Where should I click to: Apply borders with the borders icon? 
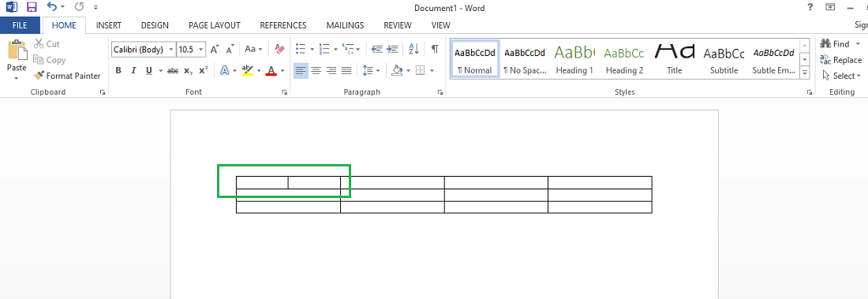(420, 70)
